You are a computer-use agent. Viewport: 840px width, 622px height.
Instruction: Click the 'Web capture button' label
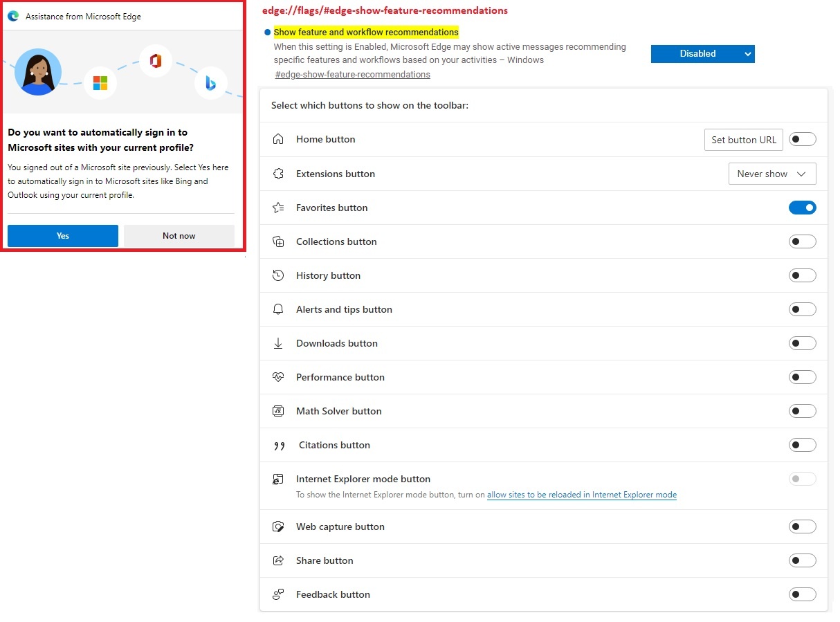(x=340, y=527)
